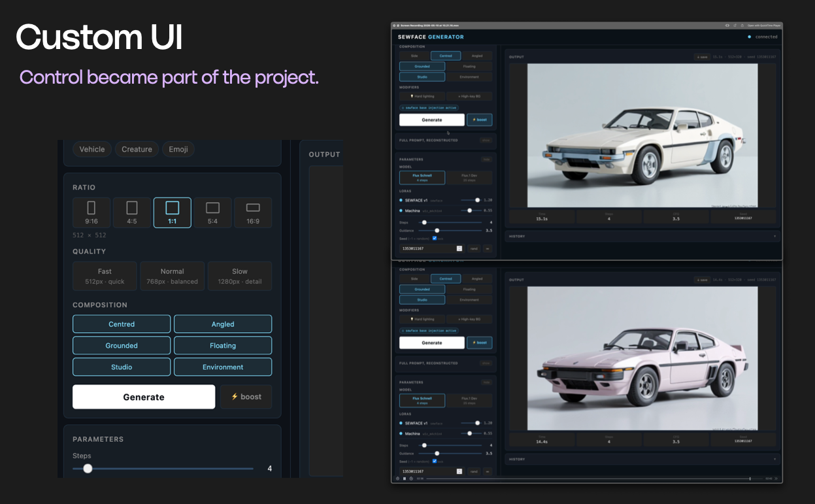Click the screen recording progress bar
Image resolution: width=815 pixels, height=504 pixels.
coord(593,479)
